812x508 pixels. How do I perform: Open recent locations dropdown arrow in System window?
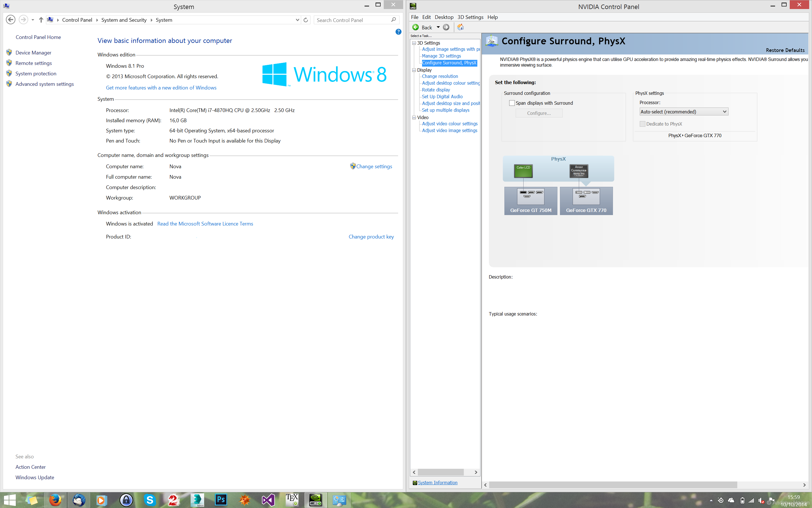[x=33, y=20]
